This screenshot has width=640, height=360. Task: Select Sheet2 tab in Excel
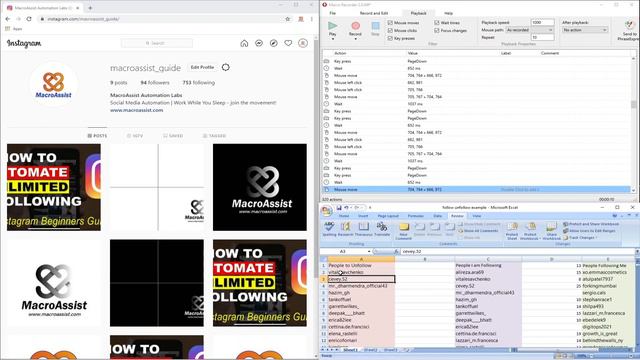tap(370, 350)
